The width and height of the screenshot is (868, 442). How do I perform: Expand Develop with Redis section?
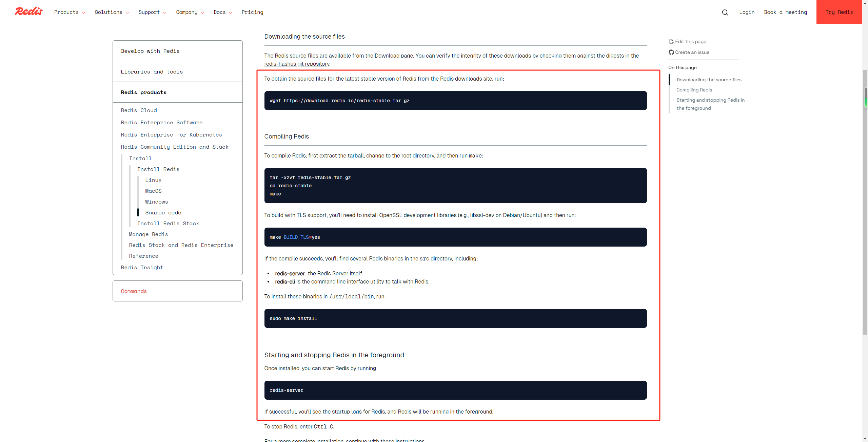tap(150, 51)
